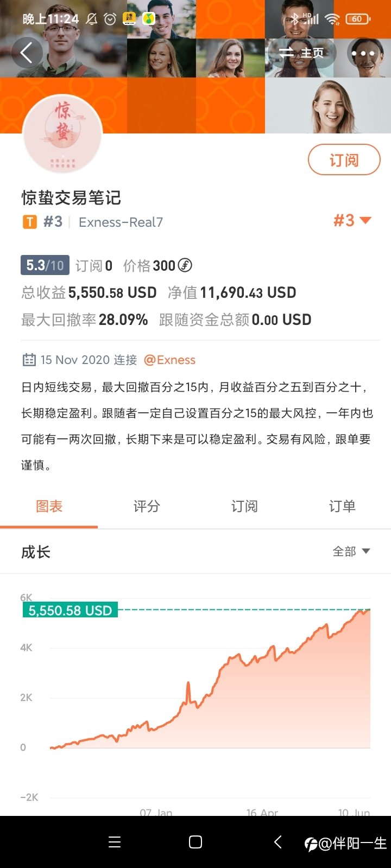This screenshot has height=868, width=391.
Task: Open the @Exness broker link
Action: 169,360
